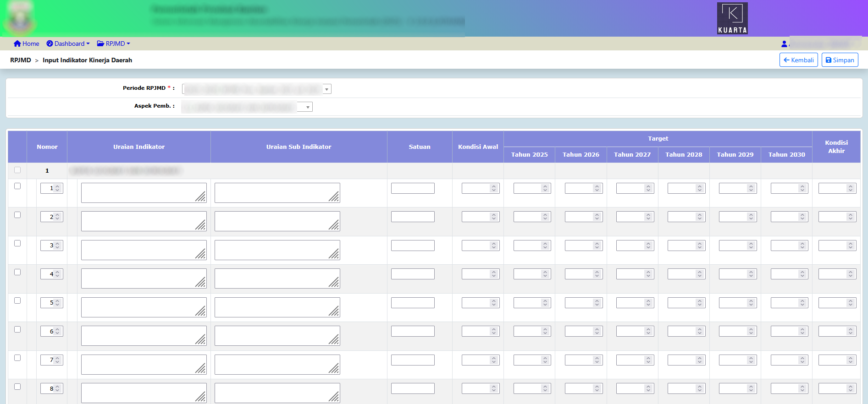This screenshot has height=404, width=868.
Task: Click the Nomor stepper in row 2
Action: point(51,217)
